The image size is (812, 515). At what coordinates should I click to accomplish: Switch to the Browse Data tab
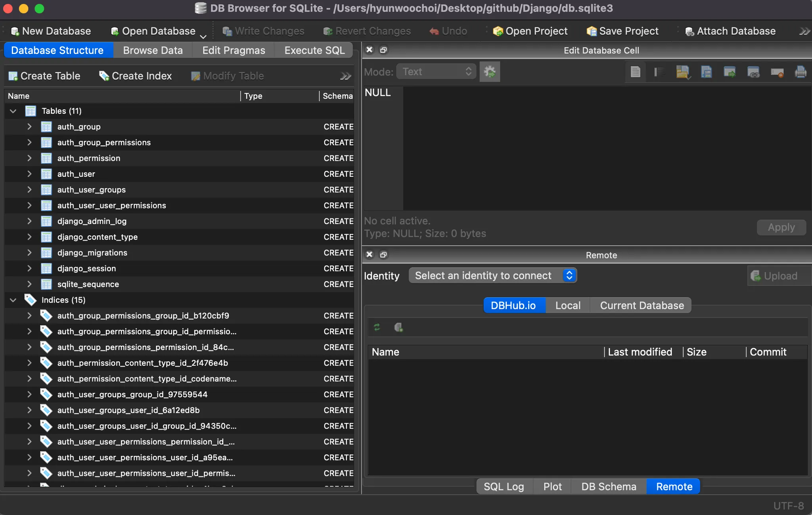point(153,50)
